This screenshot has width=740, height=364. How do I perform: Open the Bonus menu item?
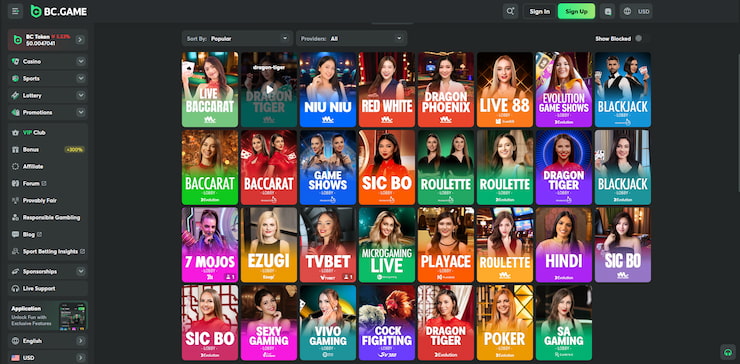48,150
